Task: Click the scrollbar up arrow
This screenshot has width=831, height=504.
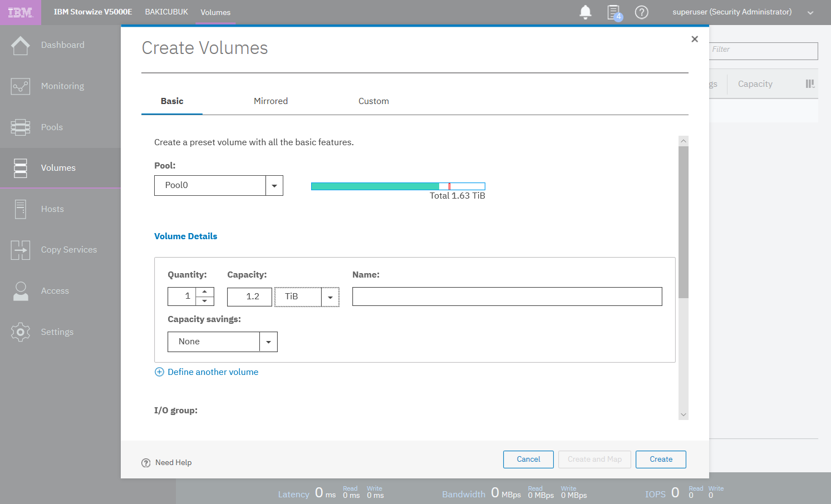Action: (684, 141)
